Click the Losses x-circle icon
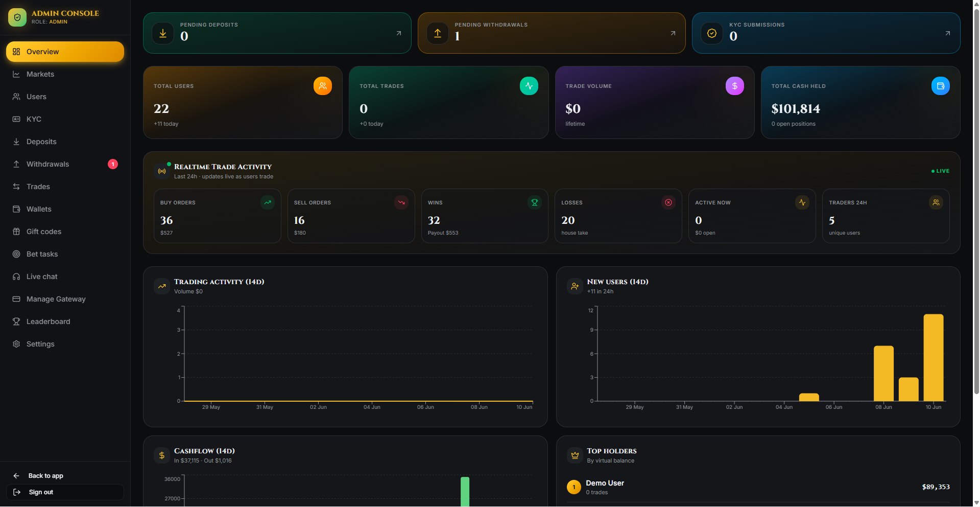Screen dimensions: 980x507 pyautogui.click(x=668, y=202)
